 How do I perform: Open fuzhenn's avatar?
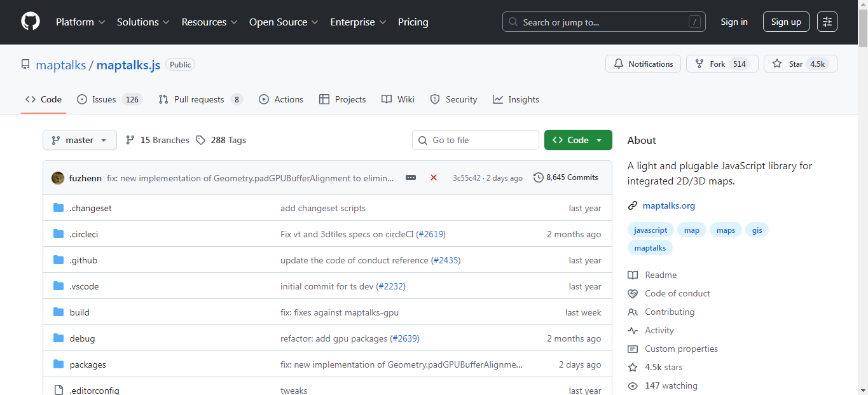[x=58, y=177]
